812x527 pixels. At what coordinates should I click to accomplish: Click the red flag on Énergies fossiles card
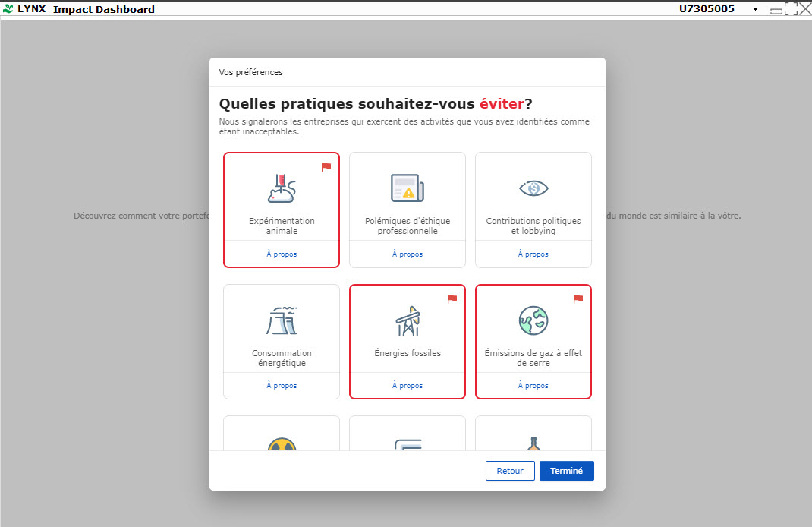(x=452, y=298)
